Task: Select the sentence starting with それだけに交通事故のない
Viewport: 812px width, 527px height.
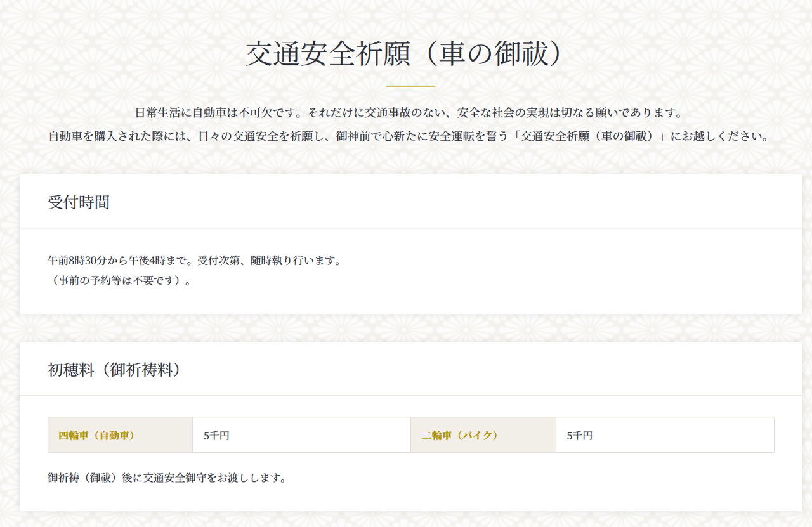Action: (495, 114)
